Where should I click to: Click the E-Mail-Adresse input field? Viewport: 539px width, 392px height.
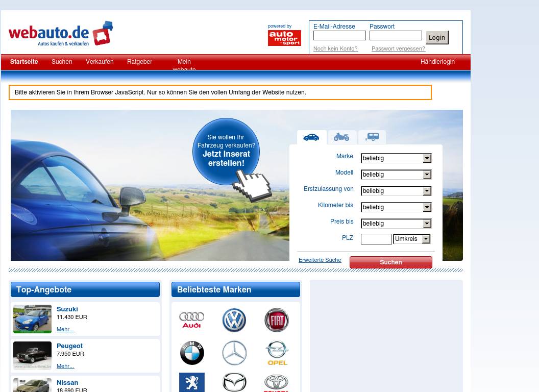(339, 36)
